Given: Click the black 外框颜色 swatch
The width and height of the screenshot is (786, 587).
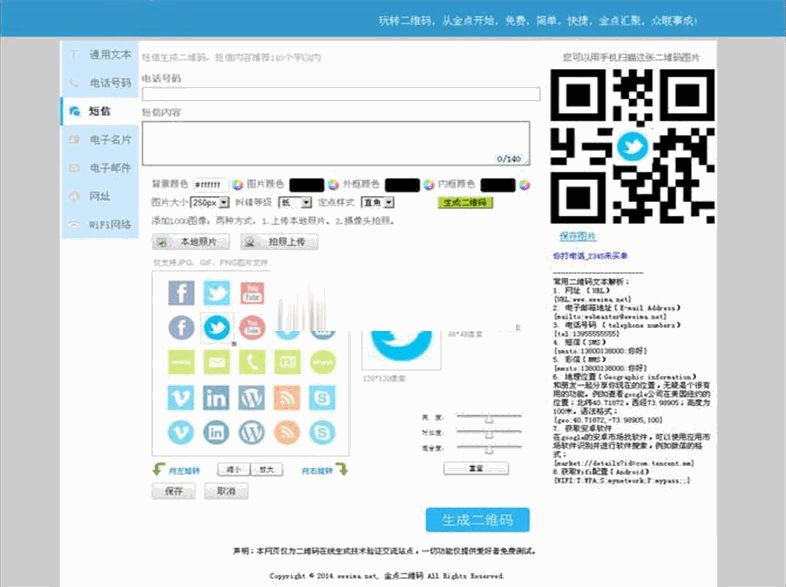Looking at the screenshot, I should (x=402, y=185).
